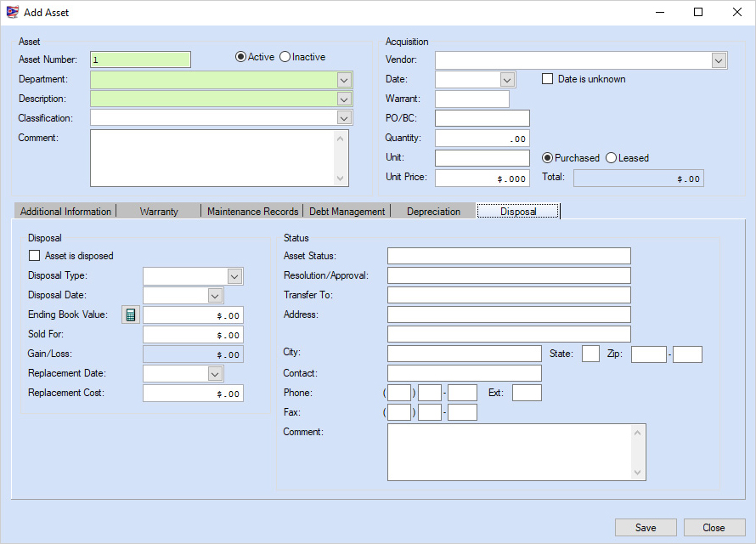Click the Save button
Screen dimensions: 756x544
point(646,528)
